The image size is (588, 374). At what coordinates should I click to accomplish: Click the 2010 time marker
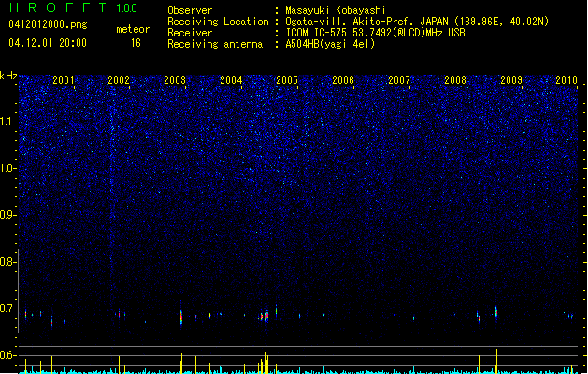[x=566, y=80]
